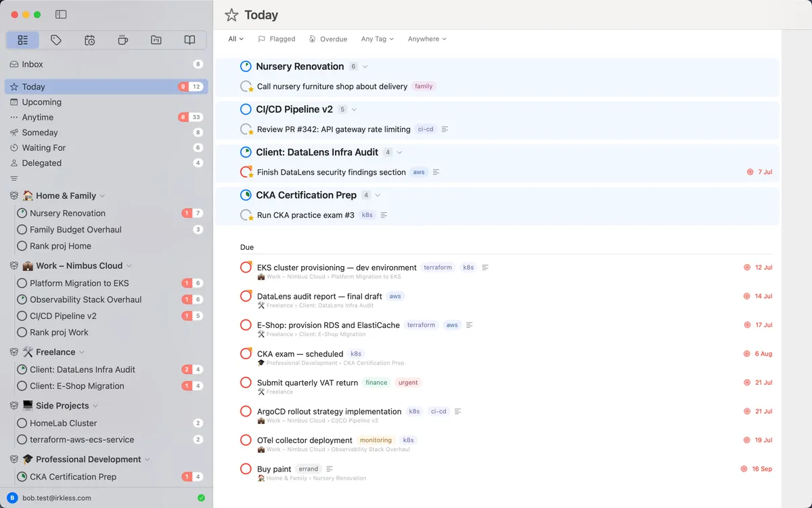
Task: Click the urgent tag on VAT return
Action: pyautogui.click(x=408, y=383)
